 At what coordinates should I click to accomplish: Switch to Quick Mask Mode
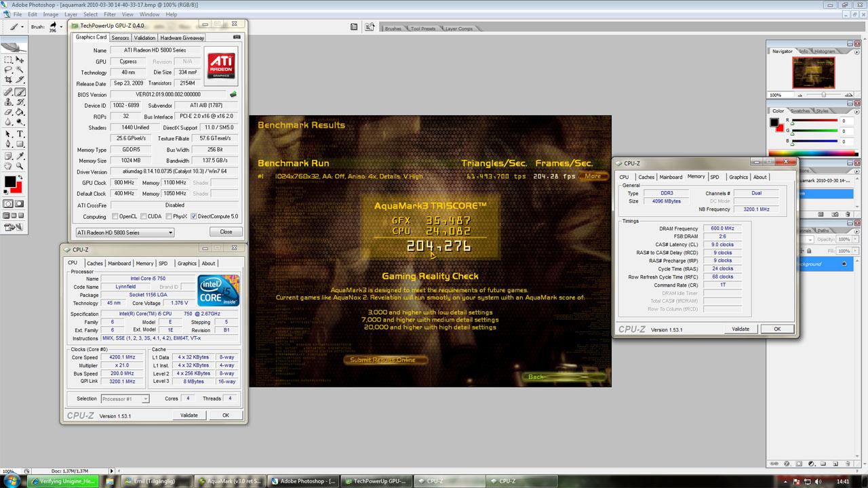point(20,203)
